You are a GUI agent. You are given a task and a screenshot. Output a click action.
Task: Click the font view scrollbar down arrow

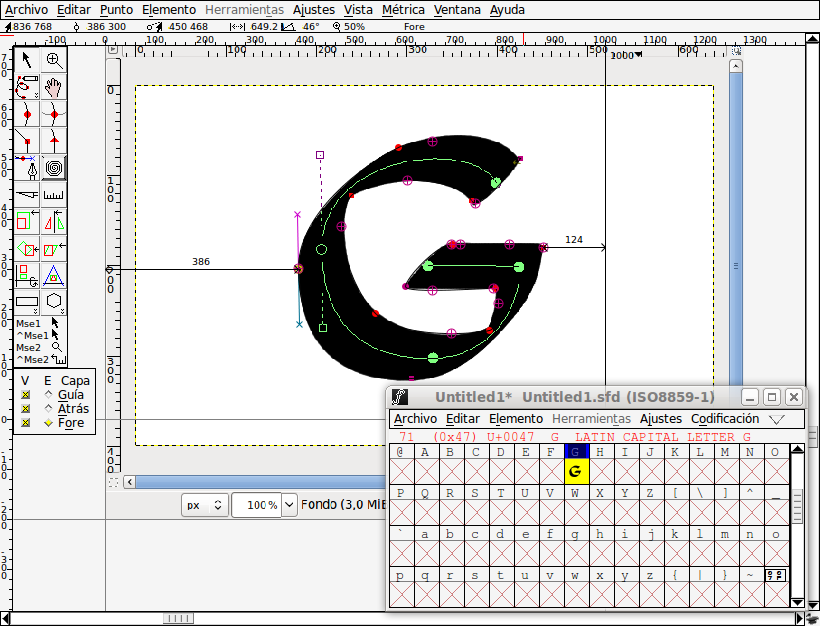797,602
